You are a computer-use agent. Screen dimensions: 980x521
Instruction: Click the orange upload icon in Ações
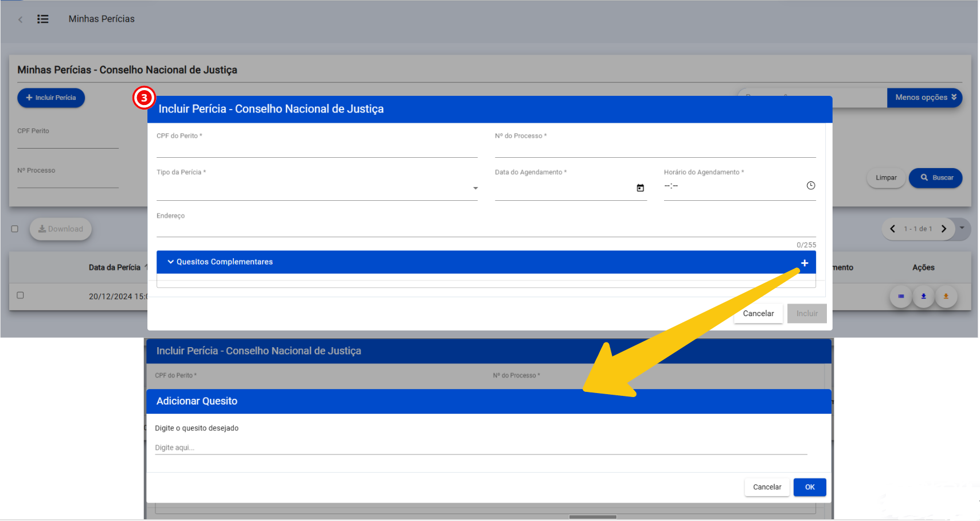pos(946,297)
